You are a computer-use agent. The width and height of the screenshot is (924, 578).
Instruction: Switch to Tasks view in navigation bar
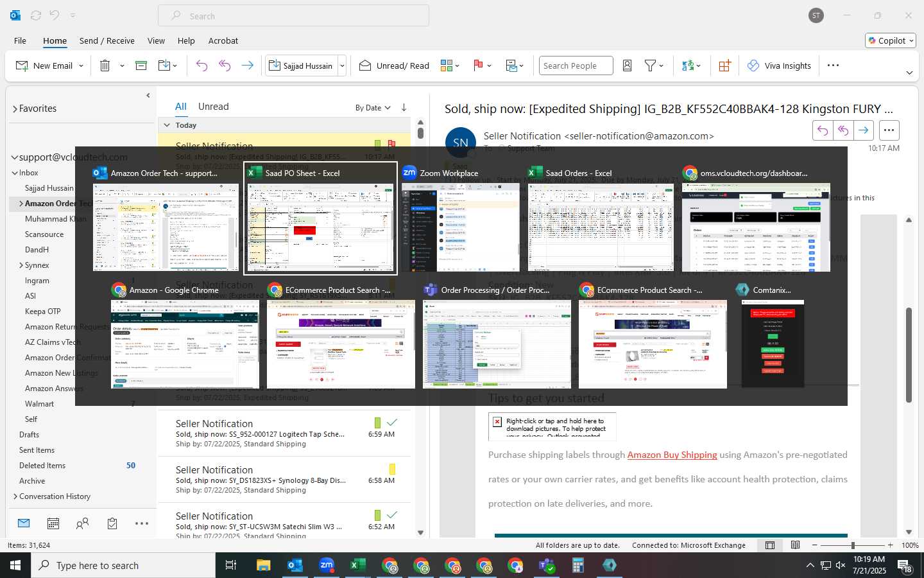coord(112,523)
